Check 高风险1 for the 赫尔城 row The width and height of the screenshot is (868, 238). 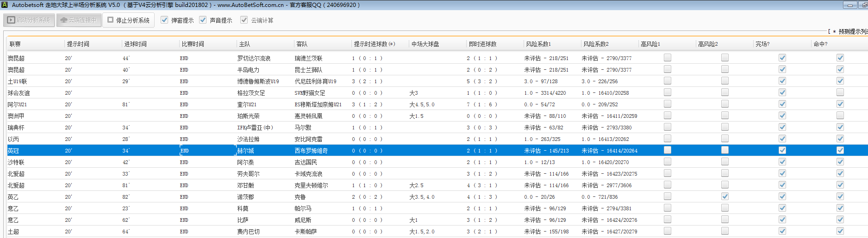coord(667,150)
